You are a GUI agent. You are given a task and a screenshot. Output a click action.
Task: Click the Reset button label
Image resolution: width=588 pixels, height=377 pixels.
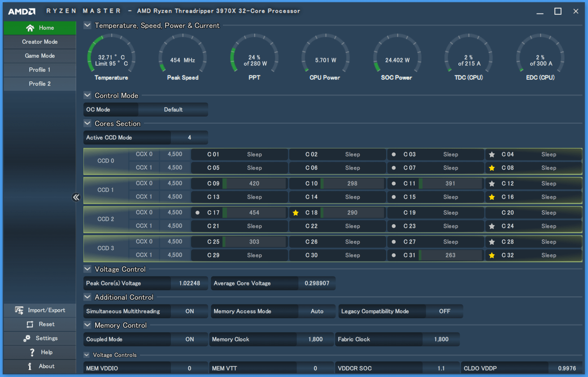coord(47,324)
